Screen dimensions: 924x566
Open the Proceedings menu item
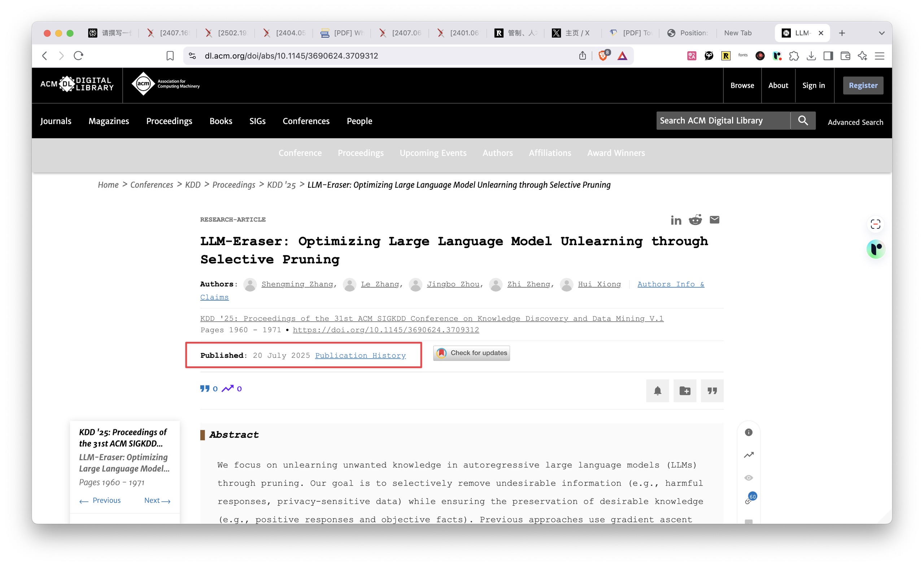pos(169,121)
